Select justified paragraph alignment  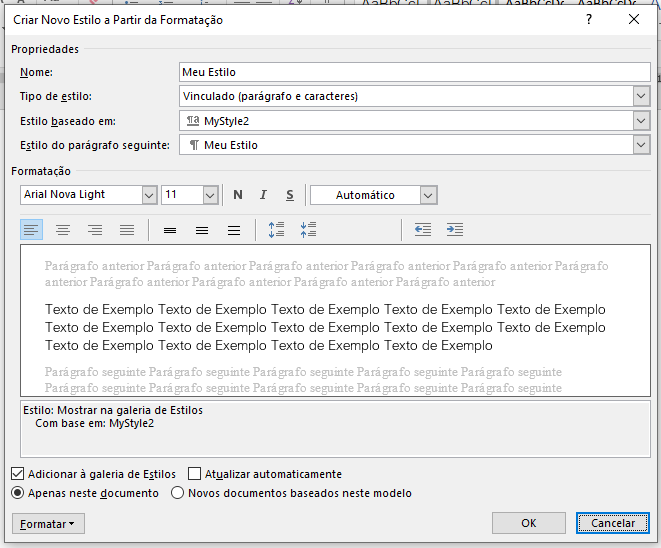click(127, 230)
